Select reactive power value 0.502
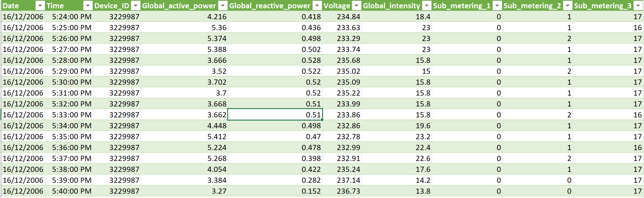 (275, 49)
